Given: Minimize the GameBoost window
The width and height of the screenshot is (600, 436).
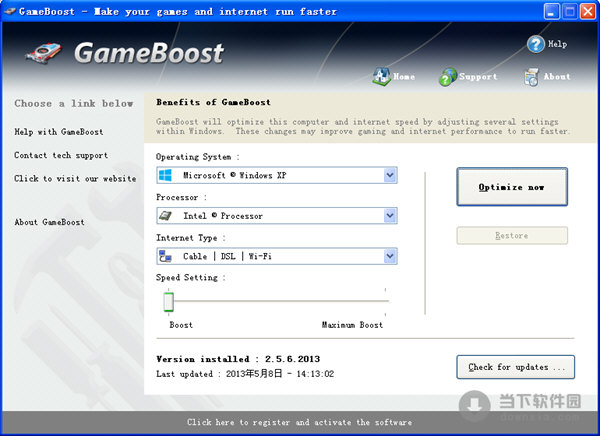Looking at the screenshot, I should (x=551, y=11).
